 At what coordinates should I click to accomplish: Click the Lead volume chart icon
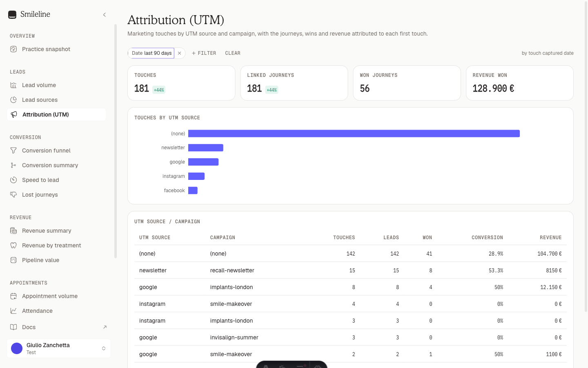click(13, 85)
